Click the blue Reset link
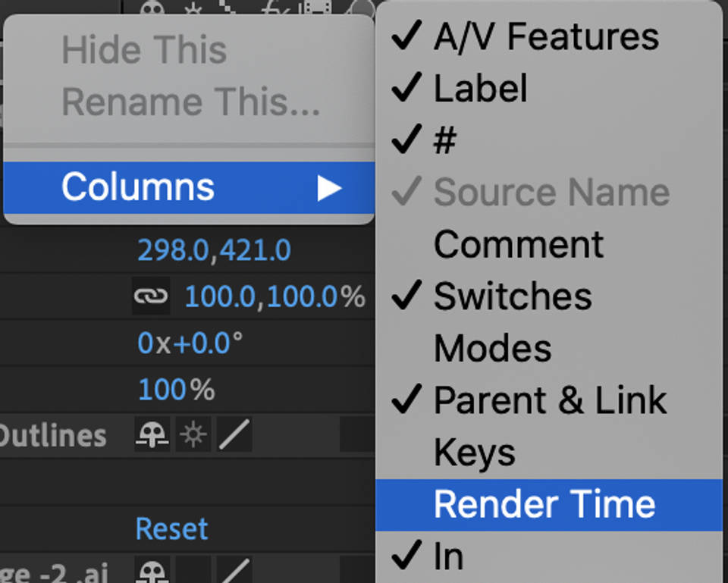 [171, 529]
